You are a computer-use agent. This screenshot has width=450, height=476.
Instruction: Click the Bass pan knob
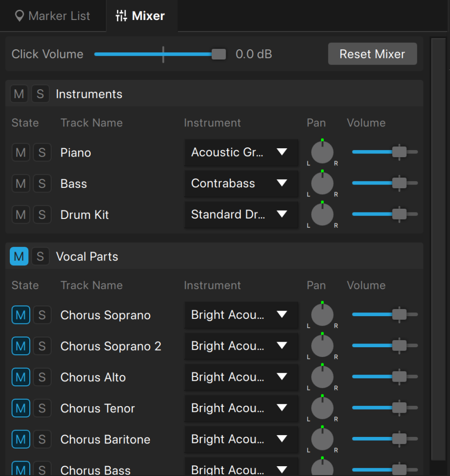point(322,184)
